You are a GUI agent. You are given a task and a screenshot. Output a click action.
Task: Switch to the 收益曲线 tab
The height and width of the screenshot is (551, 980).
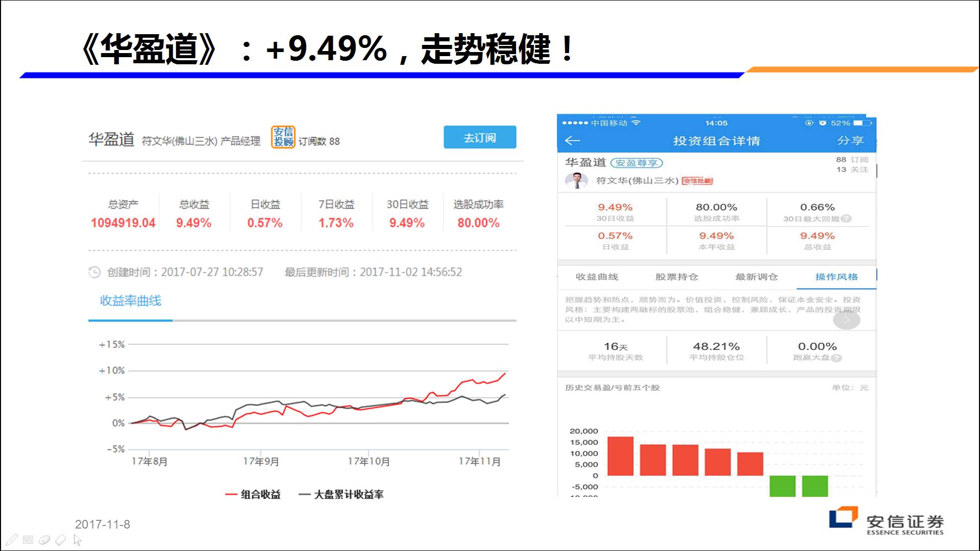pos(597,277)
